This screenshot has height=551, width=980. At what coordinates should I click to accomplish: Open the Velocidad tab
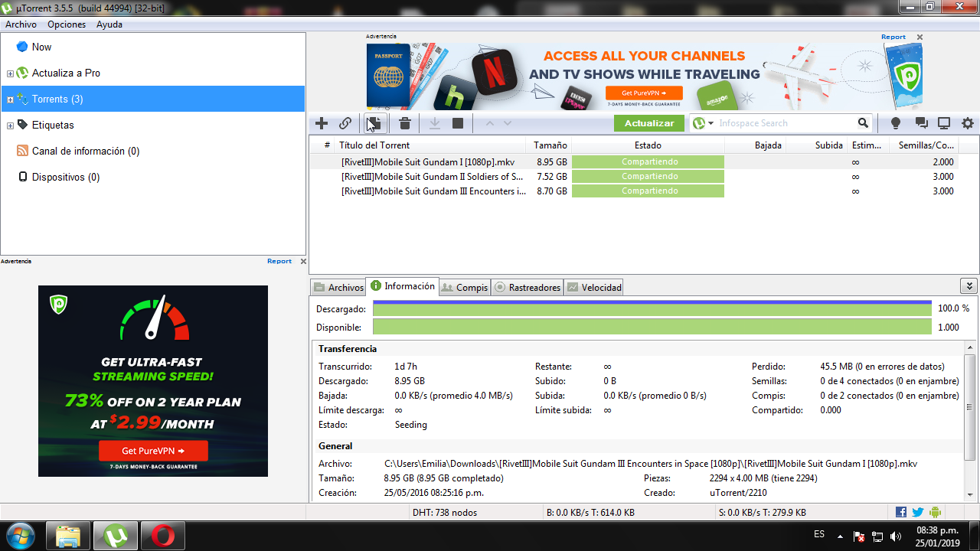click(594, 287)
